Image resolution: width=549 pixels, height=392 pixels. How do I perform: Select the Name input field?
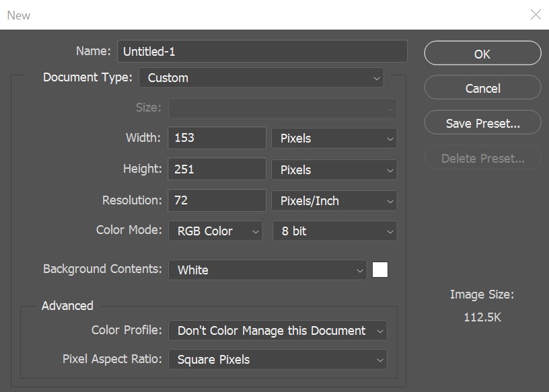point(262,50)
